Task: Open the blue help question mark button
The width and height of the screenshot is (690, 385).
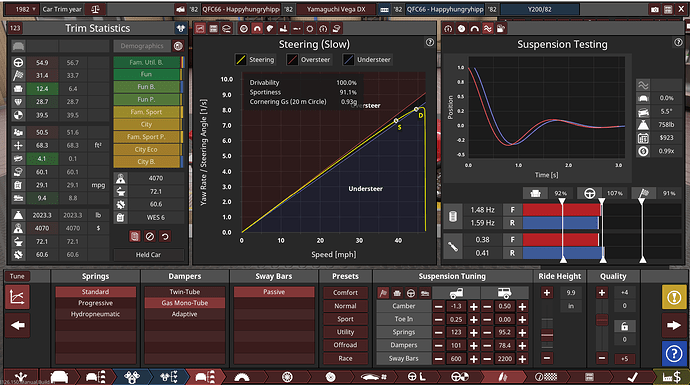Action: tap(674, 353)
